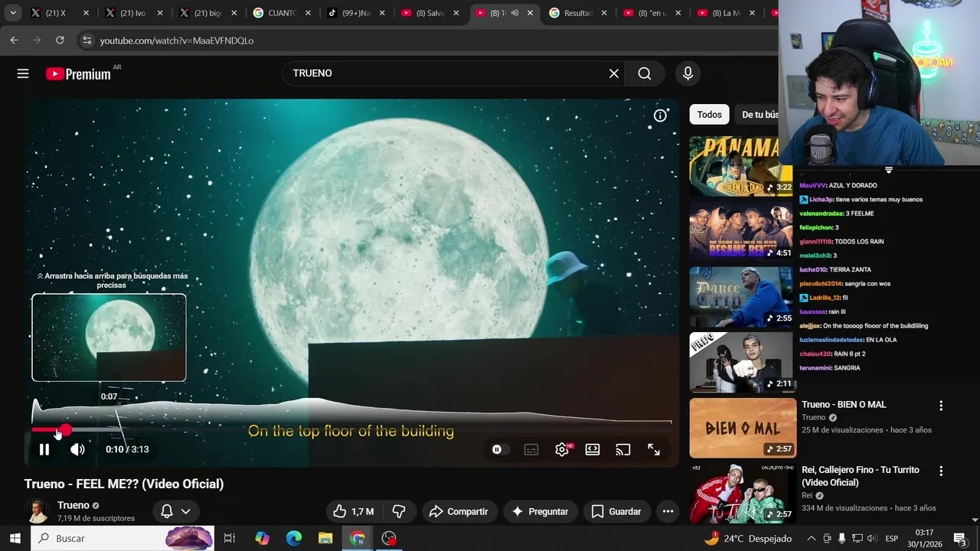Select the 'De tu búsqueda' filter chip

[758, 115]
